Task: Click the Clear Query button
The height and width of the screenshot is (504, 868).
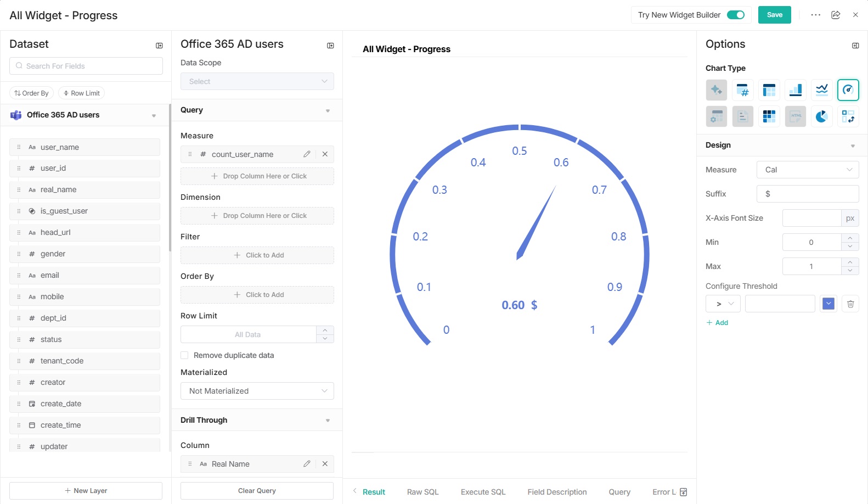Action: [x=257, y=491]
